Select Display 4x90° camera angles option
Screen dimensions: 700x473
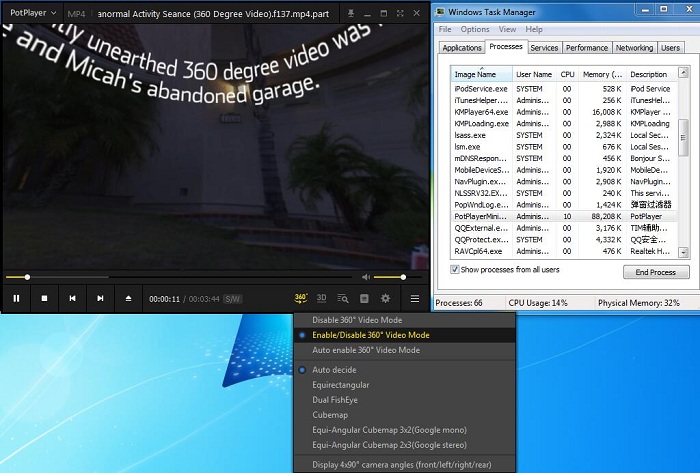(404, 465)
